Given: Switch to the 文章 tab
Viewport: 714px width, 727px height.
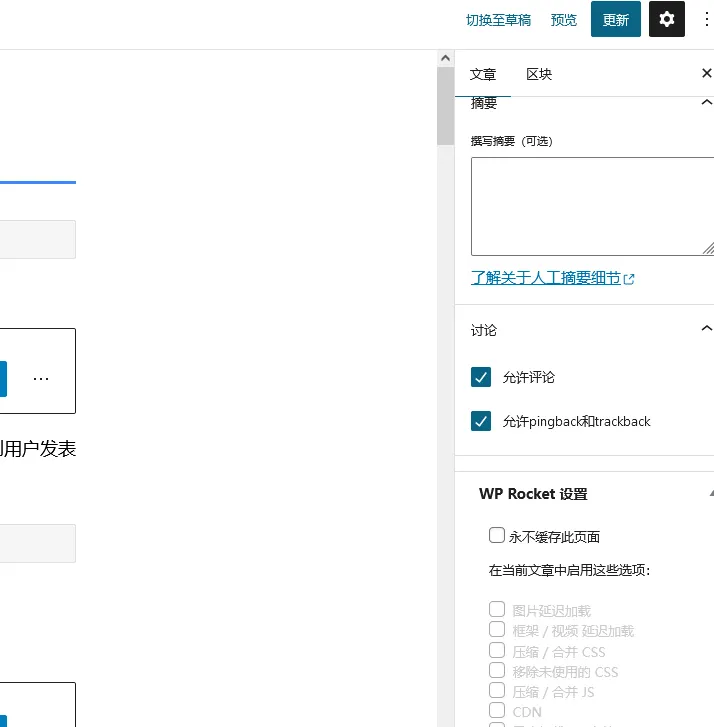Looking at the screenshot, I should click(483, 74).
